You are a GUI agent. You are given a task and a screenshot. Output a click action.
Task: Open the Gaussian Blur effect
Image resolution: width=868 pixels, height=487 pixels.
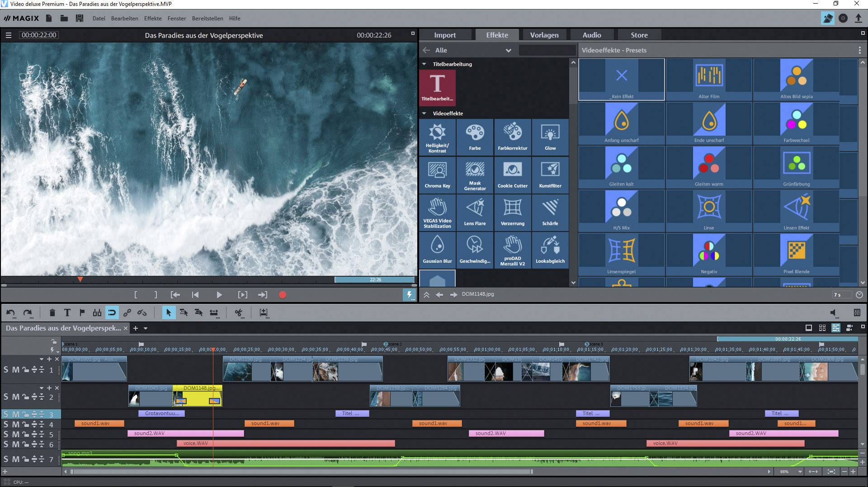[437, 250]
